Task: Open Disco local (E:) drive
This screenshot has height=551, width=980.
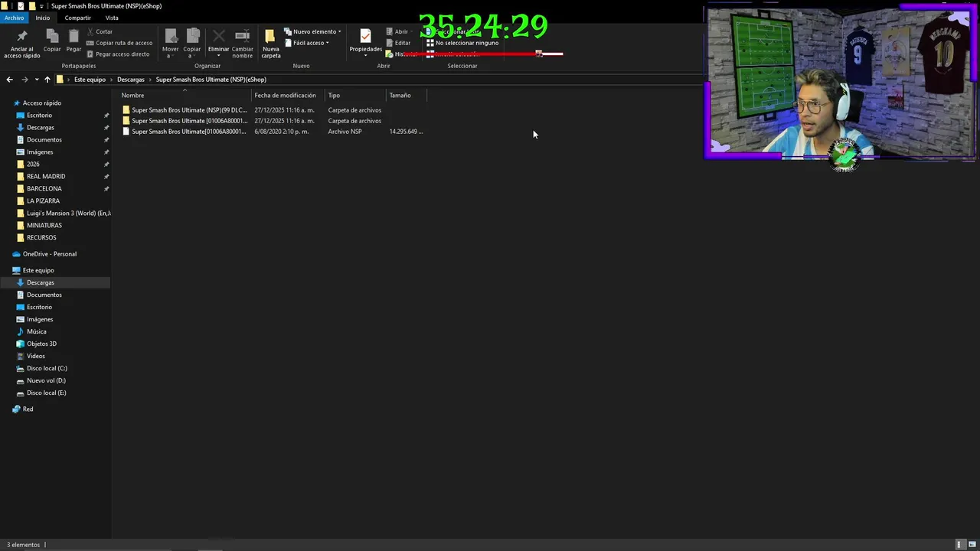Action: tap(46, 393)
